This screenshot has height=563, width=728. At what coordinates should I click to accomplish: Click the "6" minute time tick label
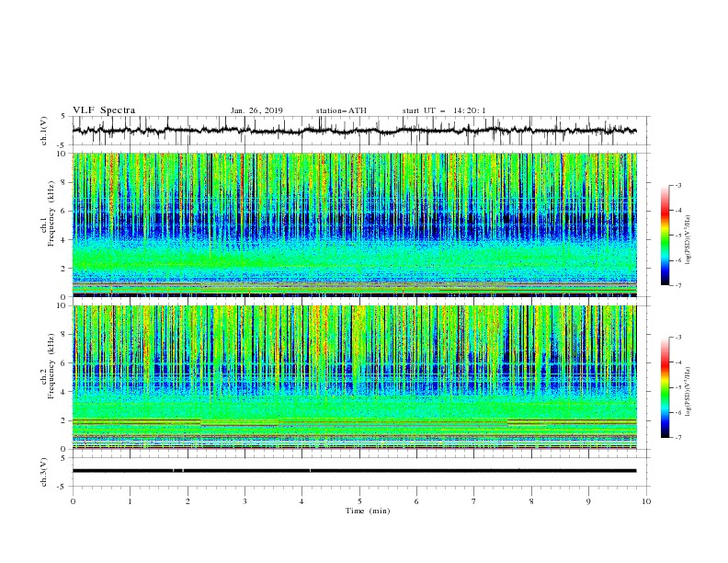(416, 501)
